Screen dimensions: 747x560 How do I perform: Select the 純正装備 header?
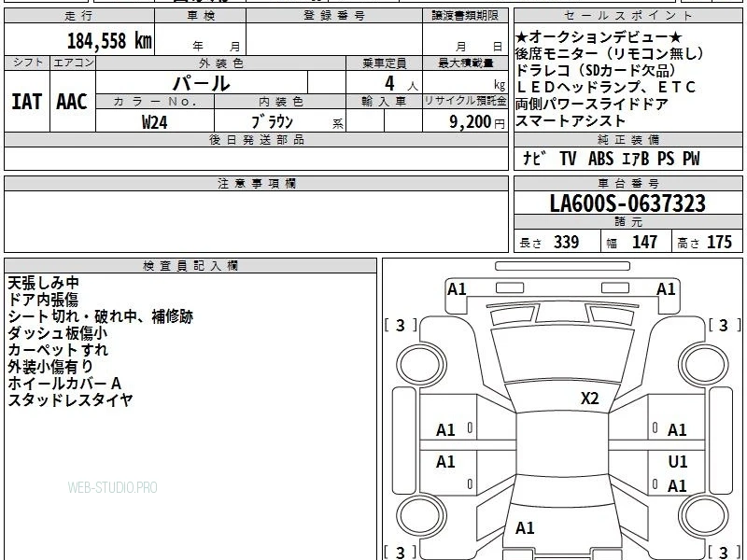[627, 139]
